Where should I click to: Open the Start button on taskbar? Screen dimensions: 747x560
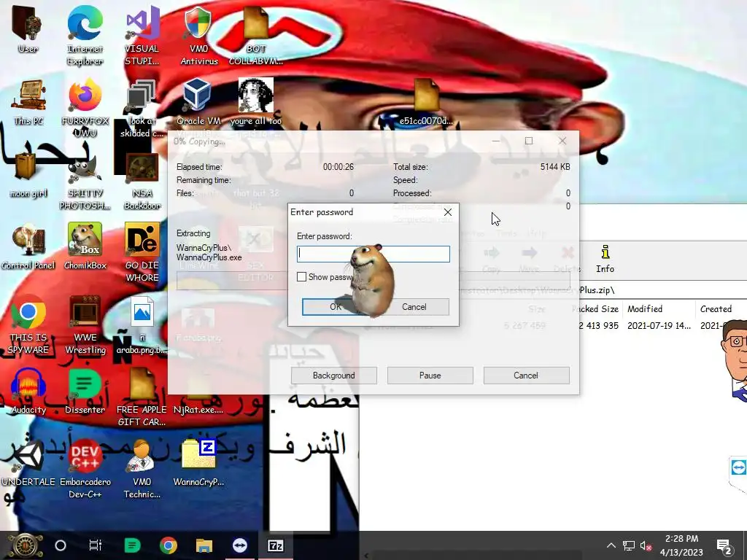pos(25,545)
